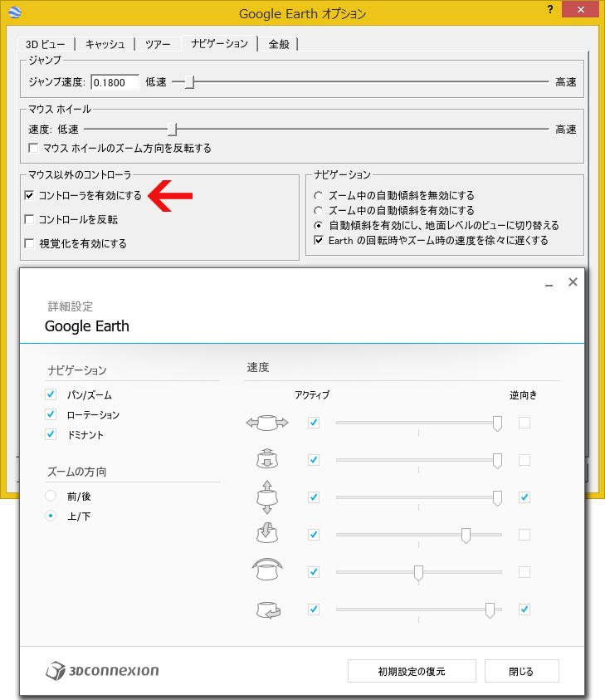Click the roll speed slider handle
This screenshot has width=605, height=700.
point(418,573)
